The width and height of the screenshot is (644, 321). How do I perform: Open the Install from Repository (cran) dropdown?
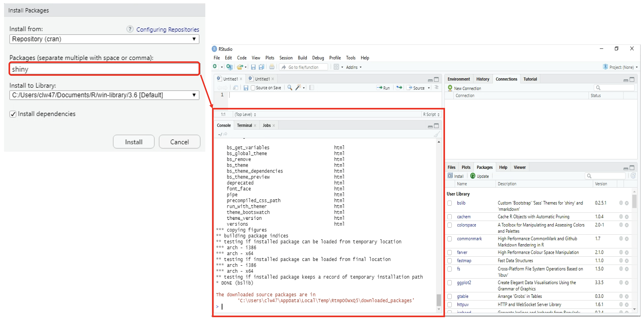click(104, 39)
